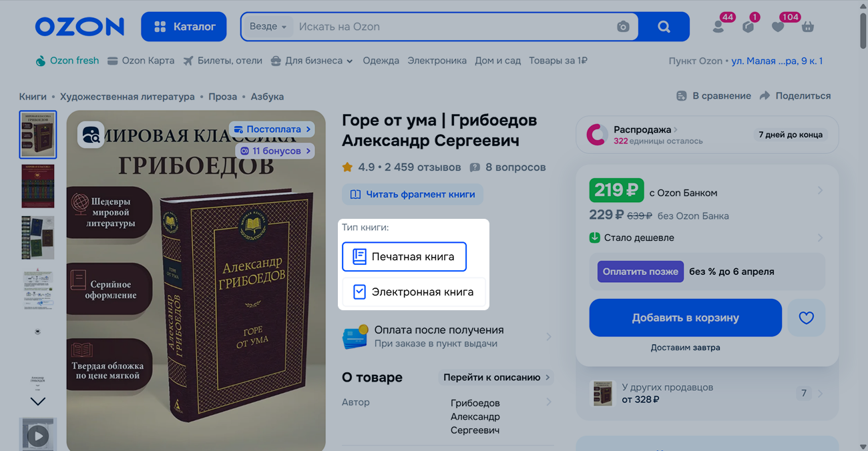Select Печатная книга book type
This screenshot has height=451, width=868.
pos(404,257)
